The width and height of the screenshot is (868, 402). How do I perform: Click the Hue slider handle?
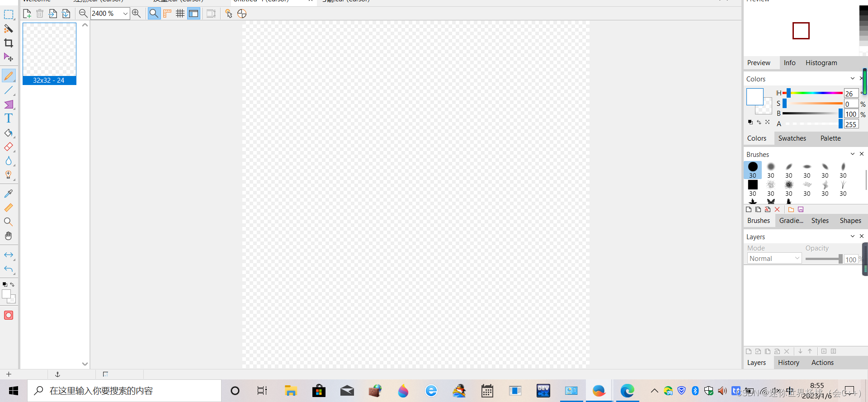[788, 93]
